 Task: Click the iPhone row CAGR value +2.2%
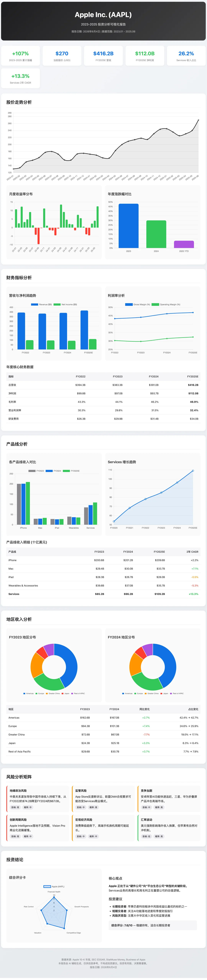tap(194, 560)
